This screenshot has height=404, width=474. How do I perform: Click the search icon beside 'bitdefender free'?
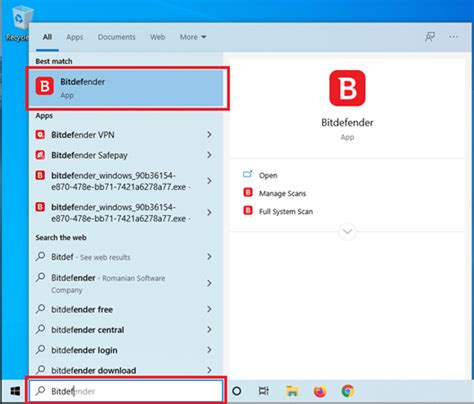[x=41, y=309]
